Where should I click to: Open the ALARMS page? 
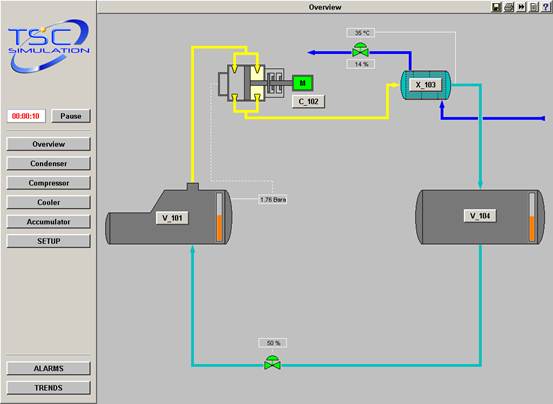[x=49, y=368]
